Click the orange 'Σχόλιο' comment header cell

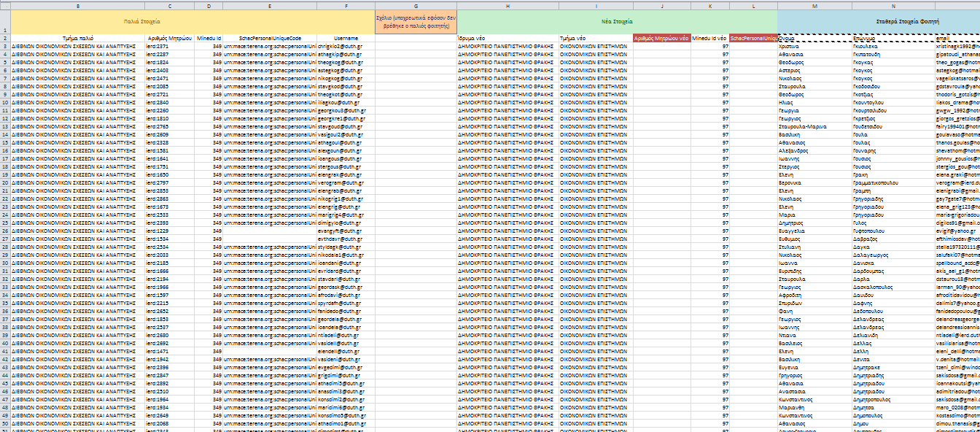[416, 22]
